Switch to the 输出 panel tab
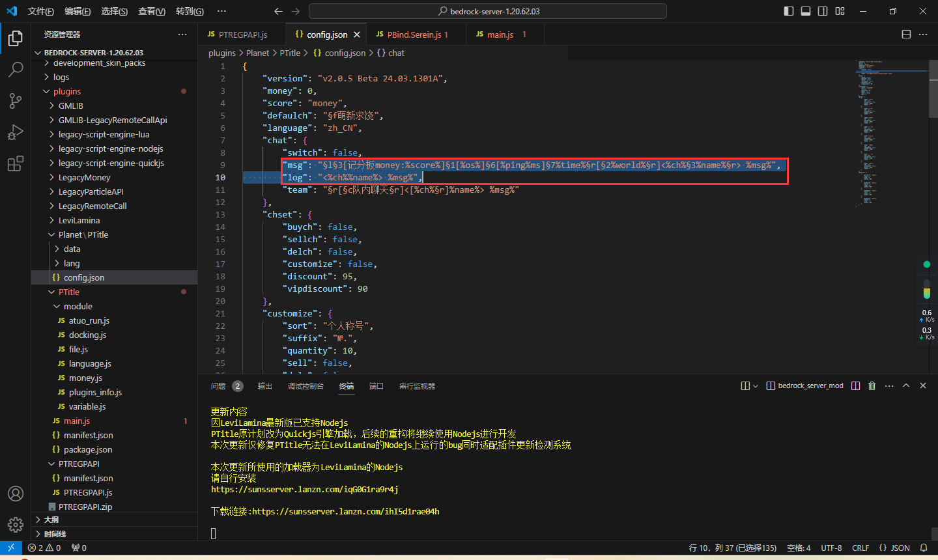This screenshot has height=560, width=938. (265, 386)
